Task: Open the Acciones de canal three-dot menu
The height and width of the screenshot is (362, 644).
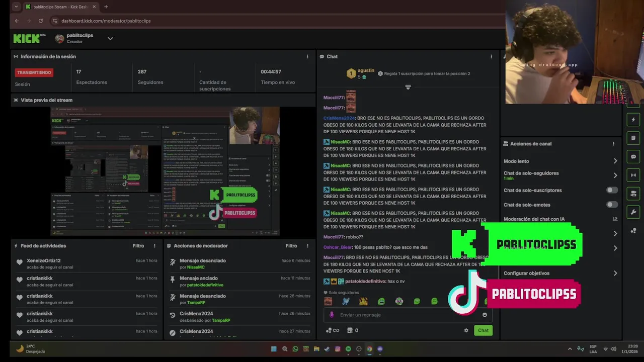Action: coord(613,144)
